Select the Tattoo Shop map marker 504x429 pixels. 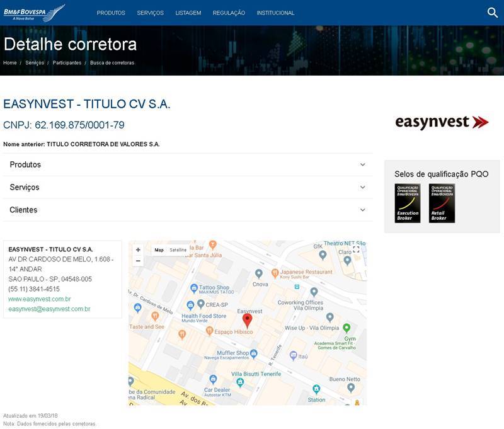pos(194,289)
